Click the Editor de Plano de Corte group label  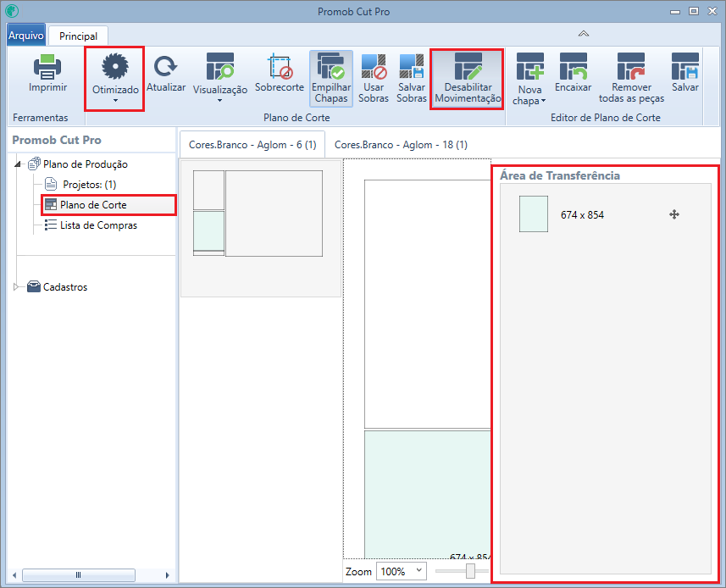(x=605, y=118)
